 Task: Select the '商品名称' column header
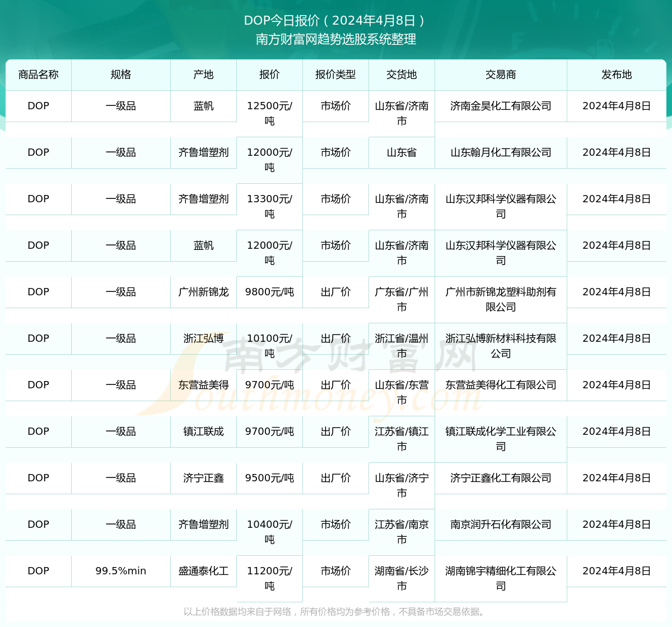coord(39,75)
